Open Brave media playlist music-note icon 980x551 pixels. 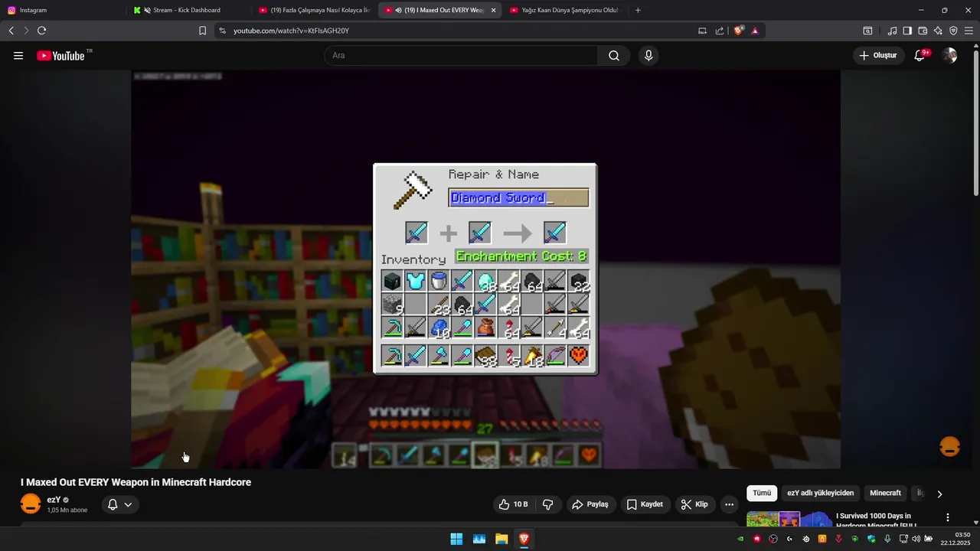(x=892, y=31)
